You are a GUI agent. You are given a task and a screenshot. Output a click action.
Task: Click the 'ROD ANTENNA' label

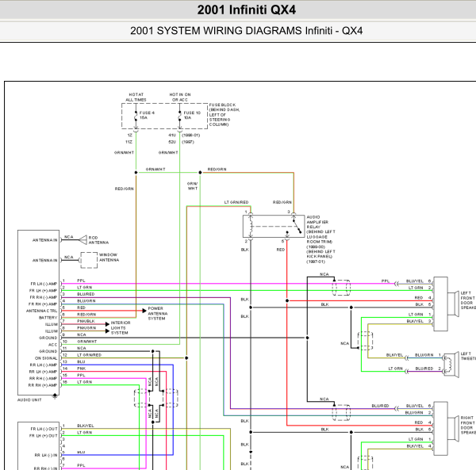coord(98,240)
